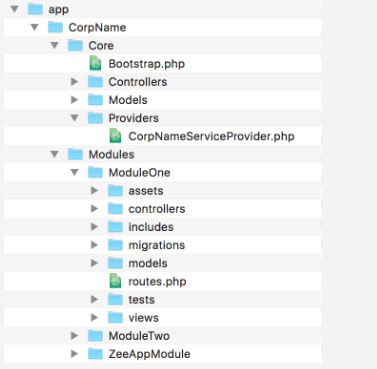
Task: Open the routes.php file name
Action: (x=157, y=282)
